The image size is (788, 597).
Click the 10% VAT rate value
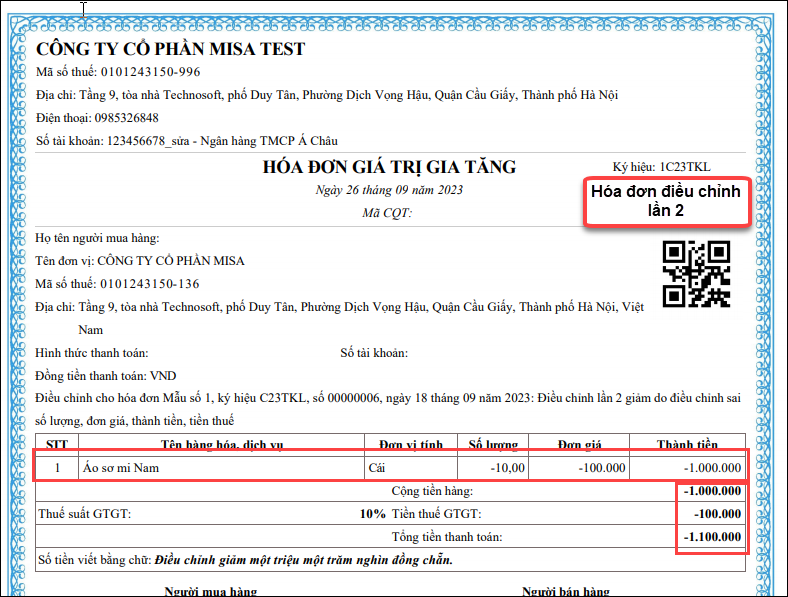(372, 514)
